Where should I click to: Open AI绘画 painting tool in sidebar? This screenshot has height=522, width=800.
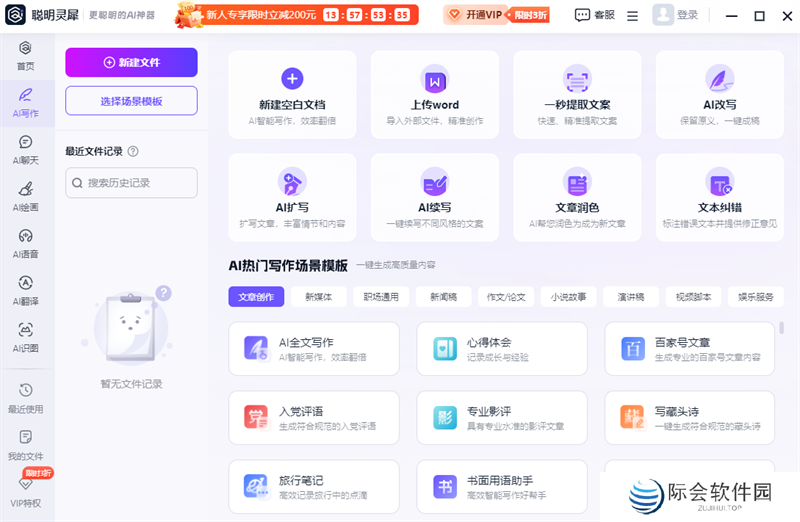(26, 197)
